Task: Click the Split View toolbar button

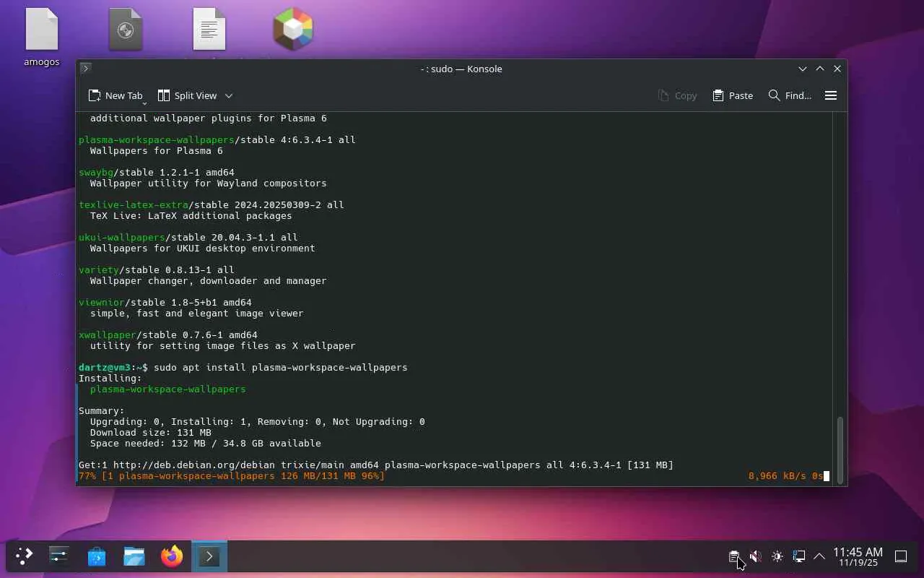Action: pos(187,95)
